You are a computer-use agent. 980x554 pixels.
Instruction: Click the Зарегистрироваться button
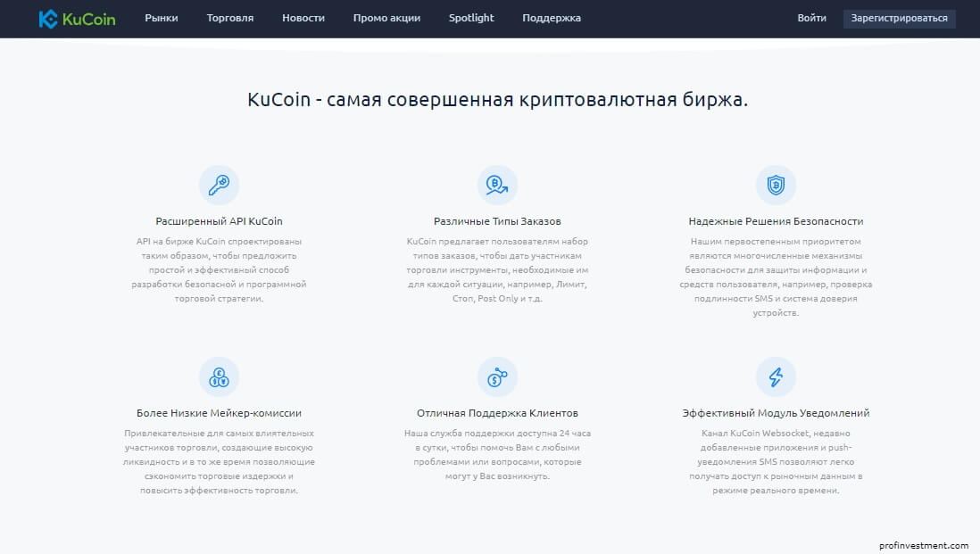point(900,18)
